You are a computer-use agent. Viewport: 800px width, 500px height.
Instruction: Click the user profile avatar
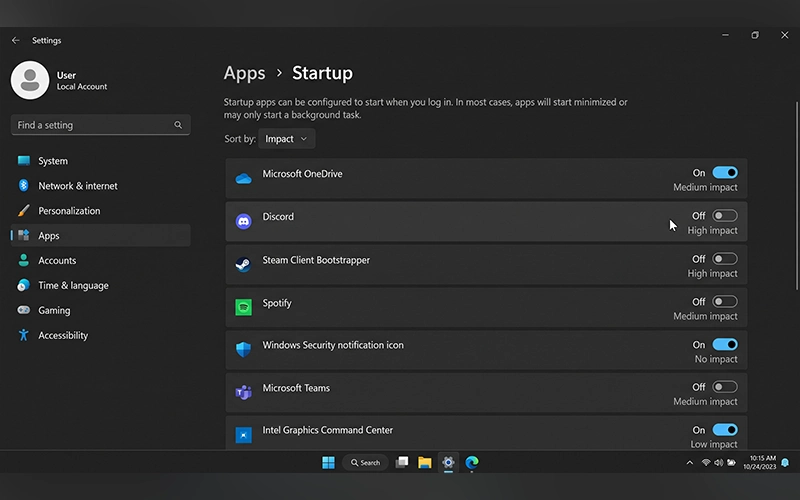(30, 81)
